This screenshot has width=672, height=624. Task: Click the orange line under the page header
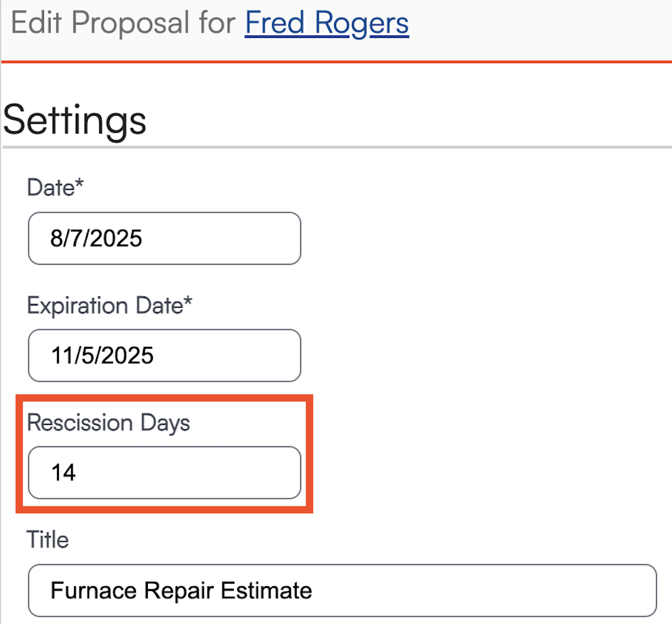[x=337, y=61]
